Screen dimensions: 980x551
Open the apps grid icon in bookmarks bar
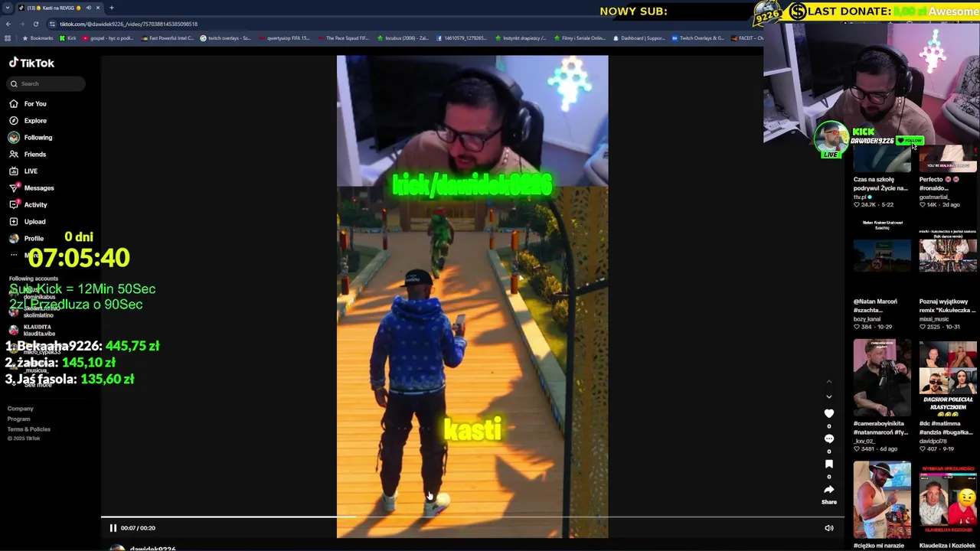click(x=8, y=37)
